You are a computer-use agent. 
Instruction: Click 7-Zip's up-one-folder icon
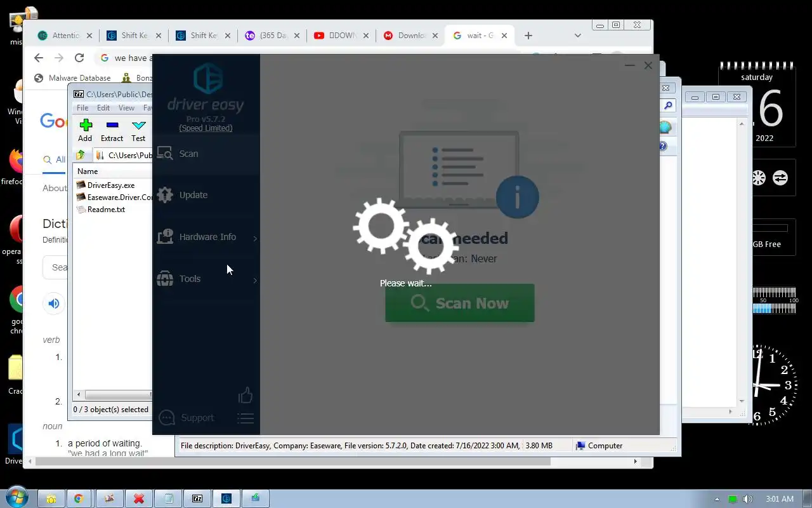81,155
